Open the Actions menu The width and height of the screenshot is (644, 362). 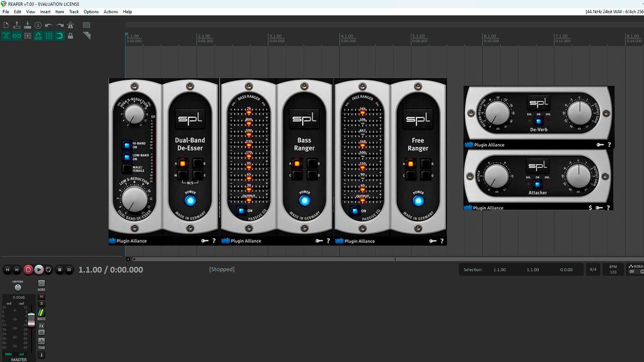pyautogui.click(x=111, y=12)
